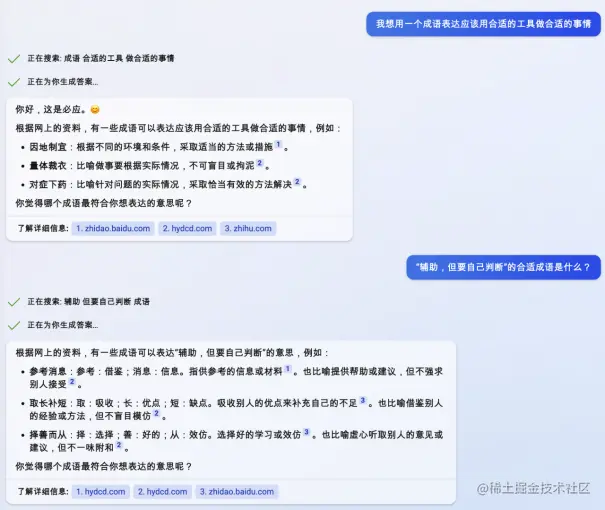
Task: Open source link 1. zhidao.baidu.com in first answer
Action: pos(113,228)
